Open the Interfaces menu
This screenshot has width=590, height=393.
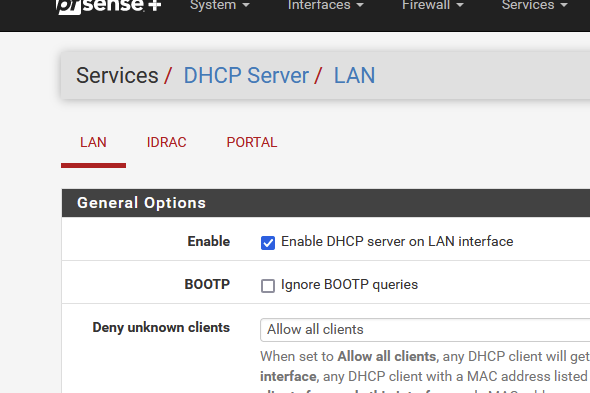[x=325, y=5]
